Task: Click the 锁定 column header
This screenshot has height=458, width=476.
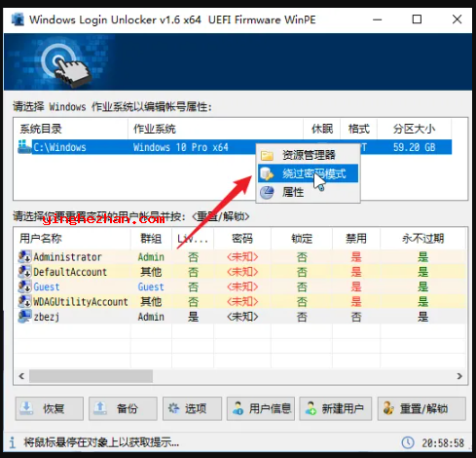Action: point(302,239)
